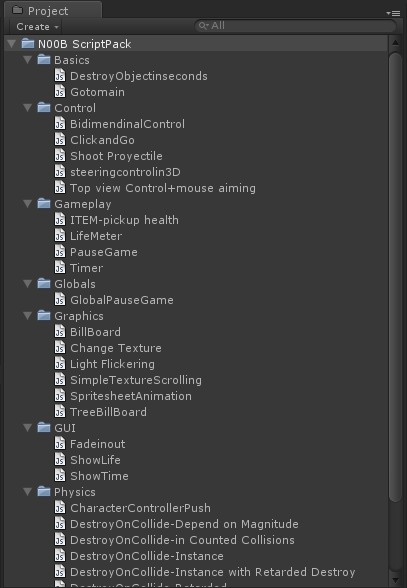The width and height of the screenshot is (407, 588).
Task: Click the script icon beside ShowTime
Action: point(60,476)
